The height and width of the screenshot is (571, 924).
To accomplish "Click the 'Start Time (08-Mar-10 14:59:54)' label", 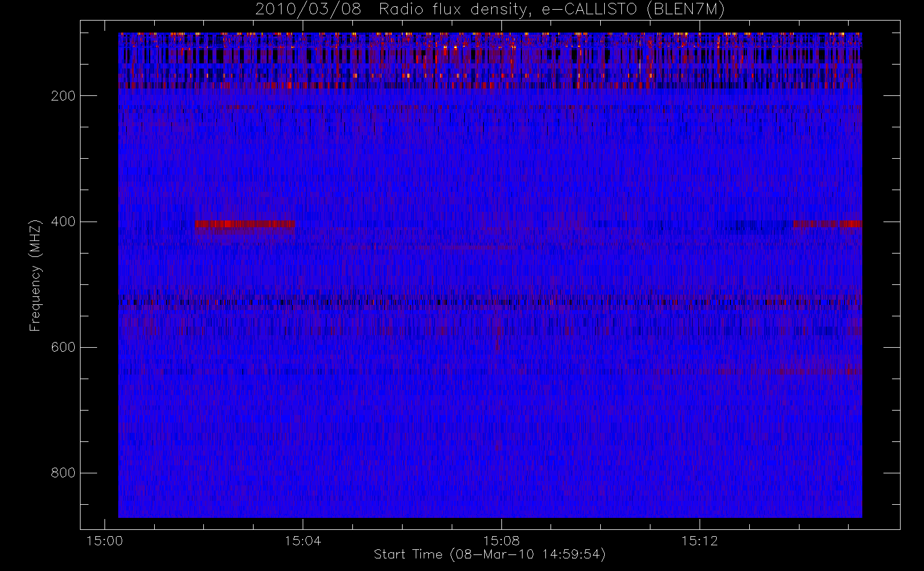I will click(489, 554).
